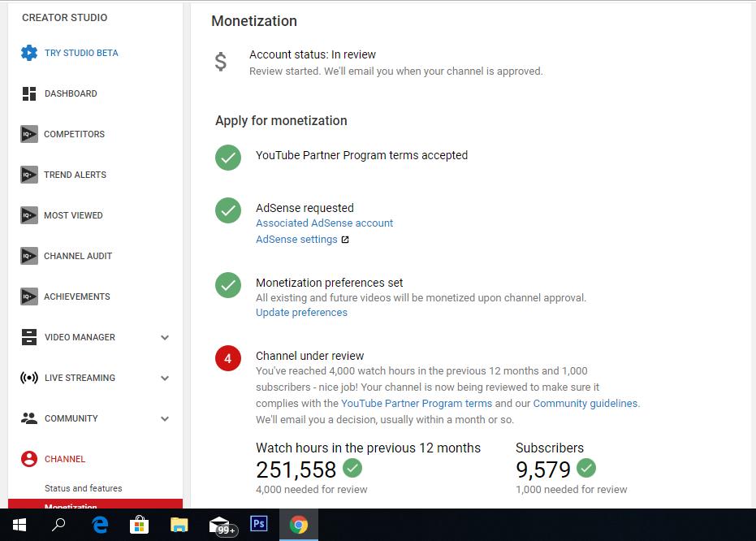Open YouTube Partner Program terms link
This screenshot has height=541, width=756.
417,403
